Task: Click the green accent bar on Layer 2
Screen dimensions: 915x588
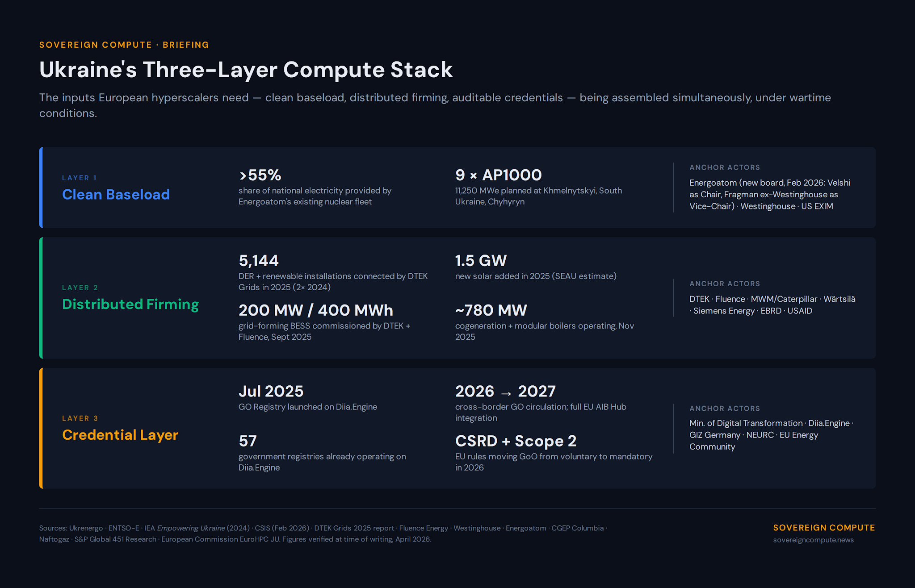Action: coord(41,298)
